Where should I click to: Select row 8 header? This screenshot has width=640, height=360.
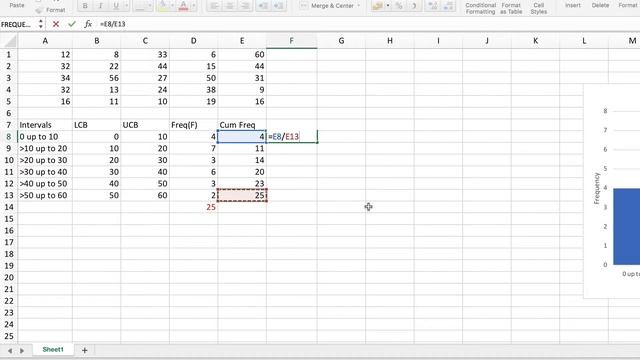(9, 137)
